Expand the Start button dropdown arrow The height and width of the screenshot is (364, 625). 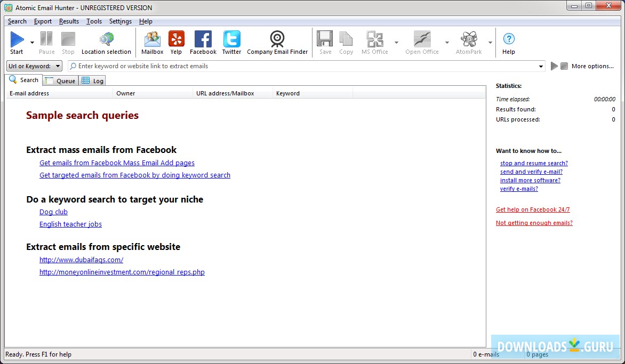(33, 42)
